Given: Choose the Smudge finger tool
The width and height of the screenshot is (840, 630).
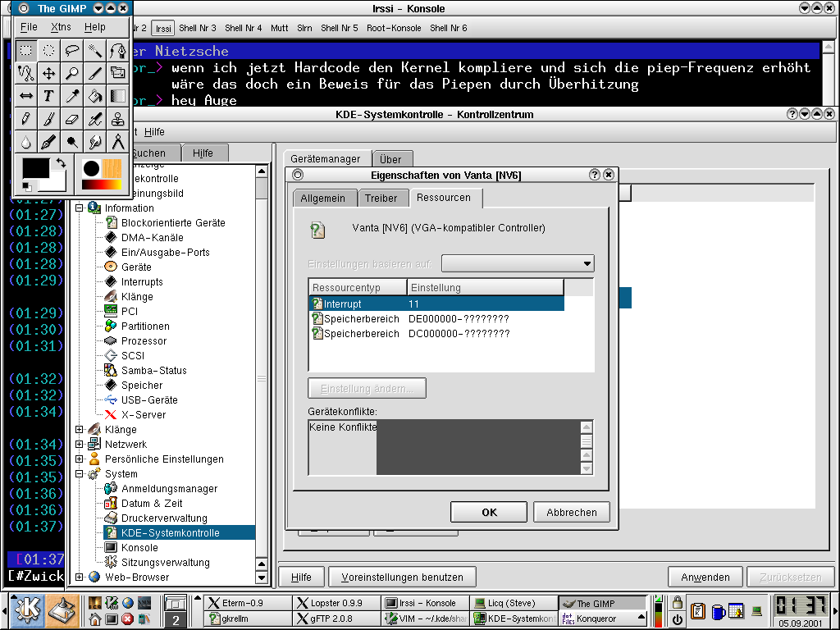Looking at the screenshot, I should coord(95,142).
